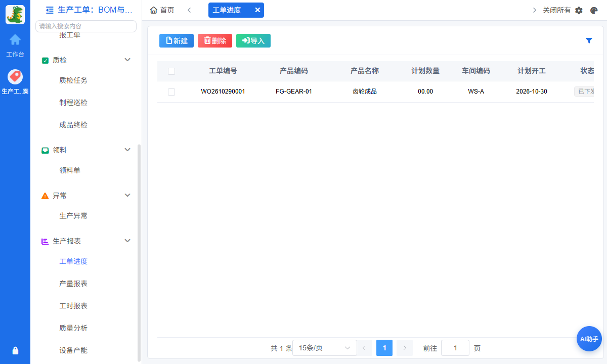Open 制程巡检 menu item

click(73, 103)
